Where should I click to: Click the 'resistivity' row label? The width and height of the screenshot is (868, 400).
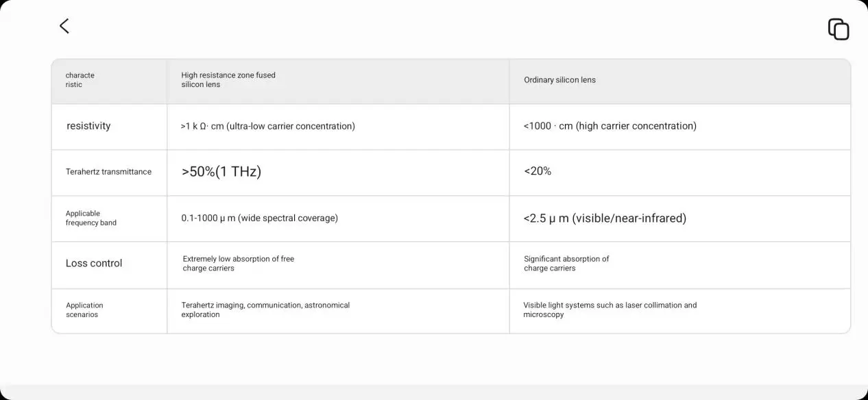click(x=88, y=126)
